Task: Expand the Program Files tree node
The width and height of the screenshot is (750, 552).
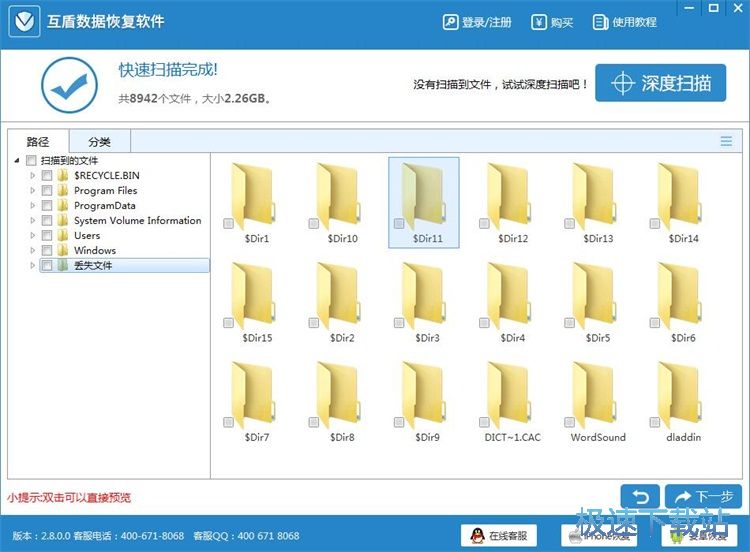Action: pos(33,190)
